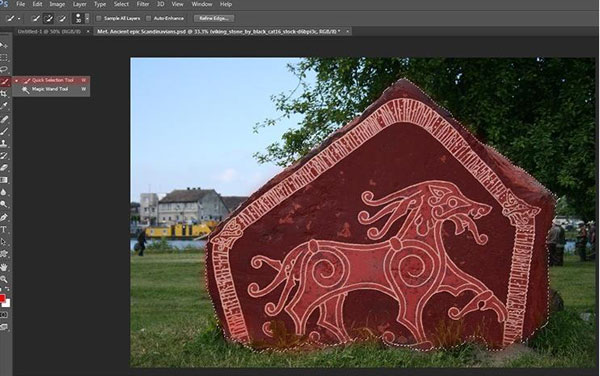Image resolution: width=600 pixels, height=376 pixels.
Task: Select the Crop tool
Action: coord(4,93)
